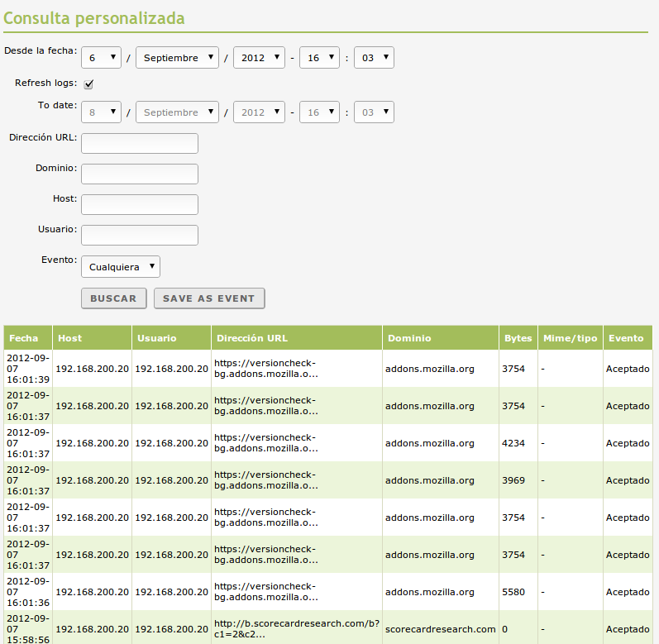The image size is (659, 644).
Task: Focus the Usuario input field
Action: pos(140,236)
